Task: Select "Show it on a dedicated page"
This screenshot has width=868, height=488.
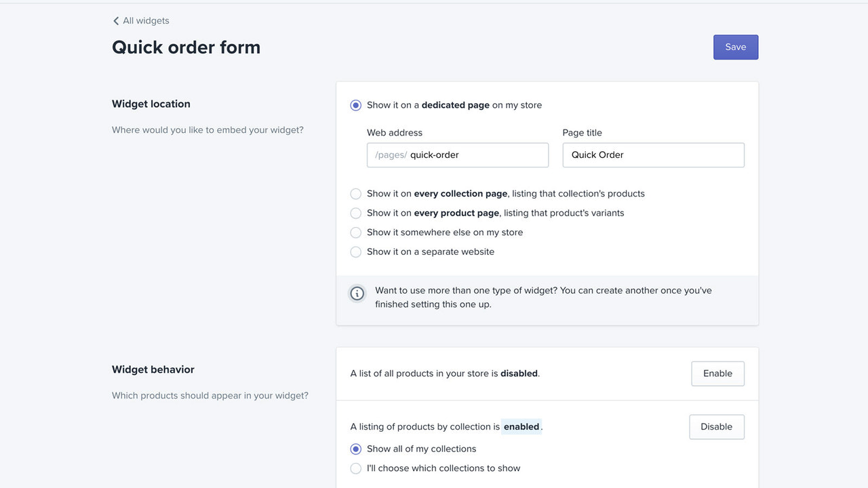Action: coord(356,105)
